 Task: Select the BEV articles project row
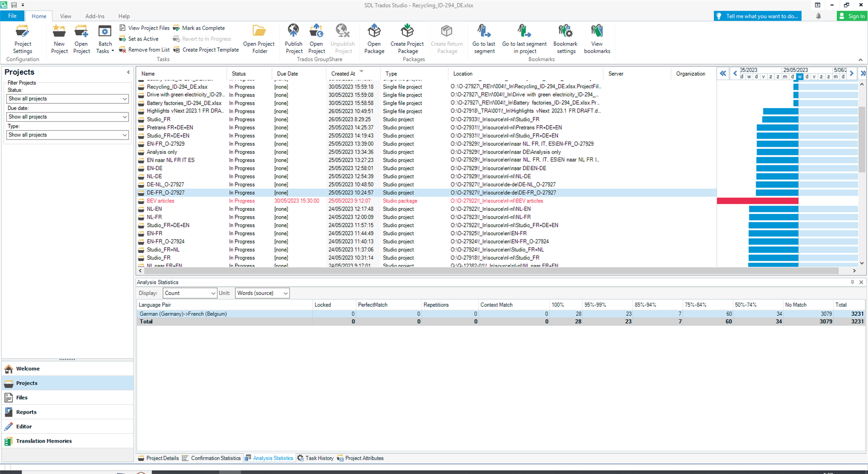(160, 200)
